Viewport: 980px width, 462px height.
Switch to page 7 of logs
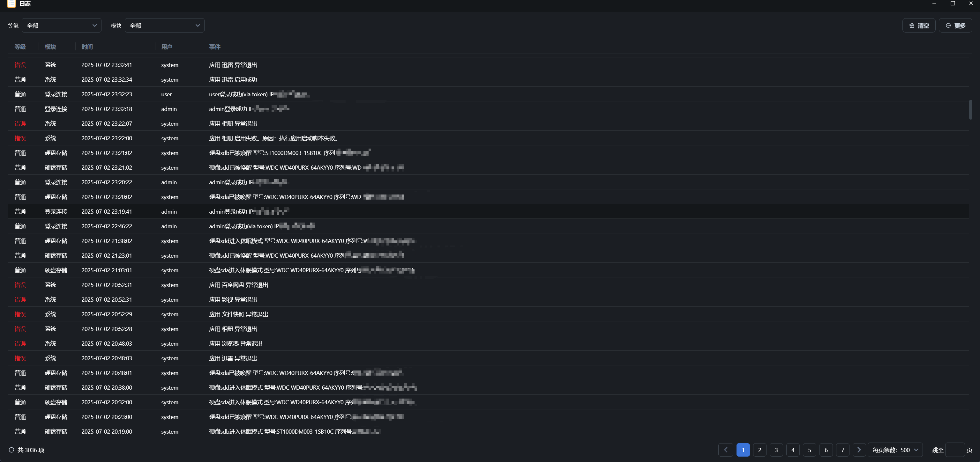843,450
